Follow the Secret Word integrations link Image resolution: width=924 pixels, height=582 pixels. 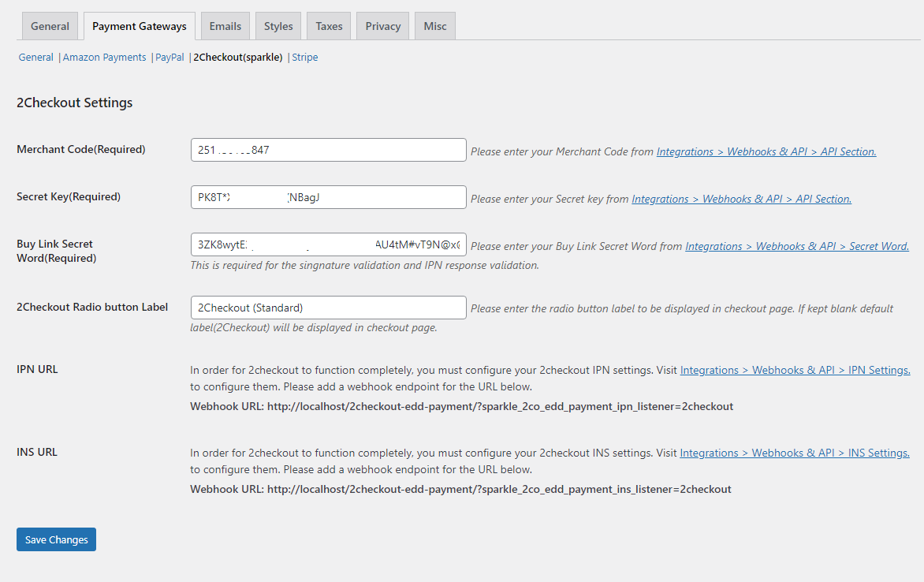pyautogui.click(x=797, y=246)
